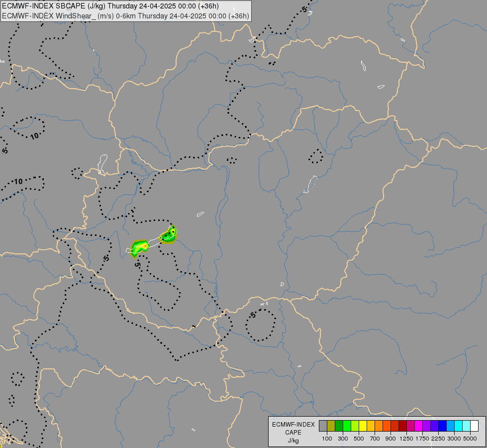This screenshot has width=487, height=448.
Task: Click the western CAPE patch with orange core
Action: (140, 248)
